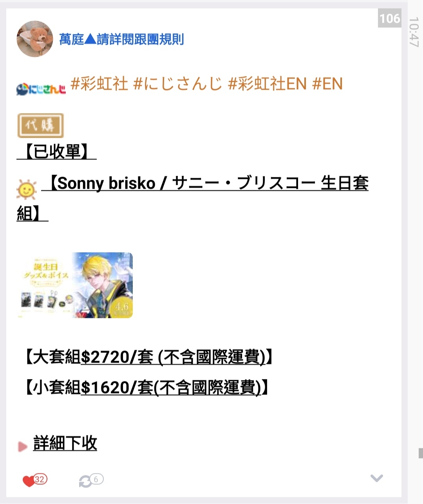The image size is (423, 504).
Task: Open the #にじさんじ hashtag
Action: pos(178,84)
